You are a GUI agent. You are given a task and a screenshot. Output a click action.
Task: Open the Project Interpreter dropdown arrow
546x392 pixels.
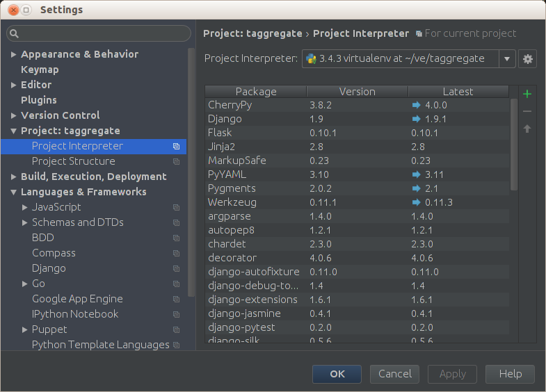507,59
